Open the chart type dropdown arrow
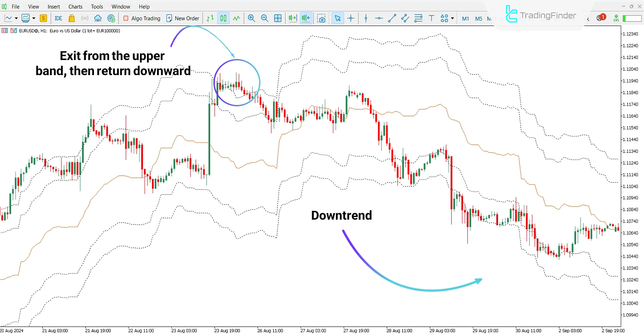The height and width of the screenshot is (334, 644). coord(15,18)
